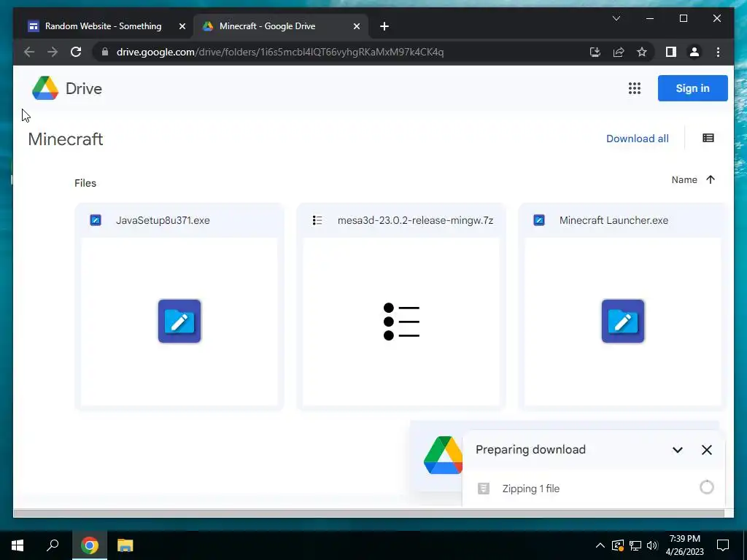The height and width of the screenshot is (560, 747).
Task: Click Minecraft Launcher.exe file type icon
Action: [x=539, y=220]
